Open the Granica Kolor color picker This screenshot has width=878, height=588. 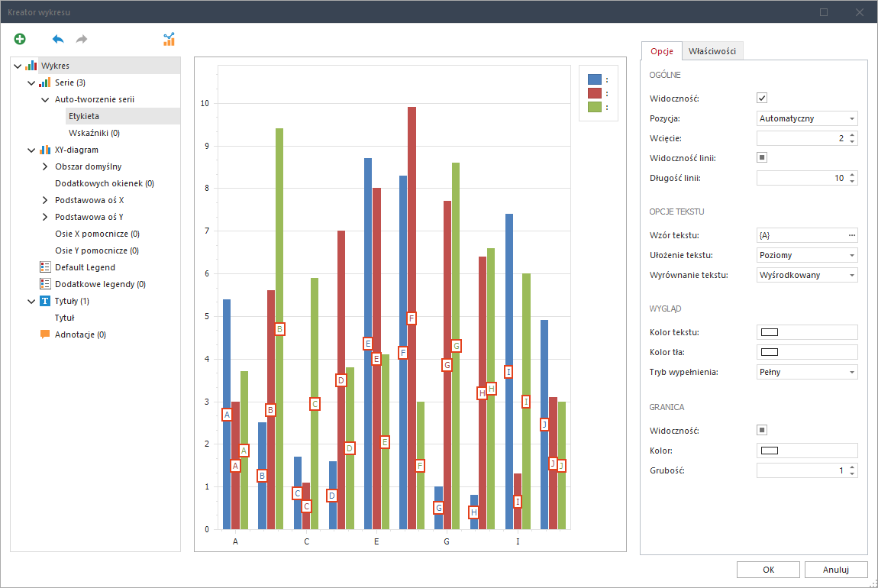pyautogui.click(x=807, y=451)
